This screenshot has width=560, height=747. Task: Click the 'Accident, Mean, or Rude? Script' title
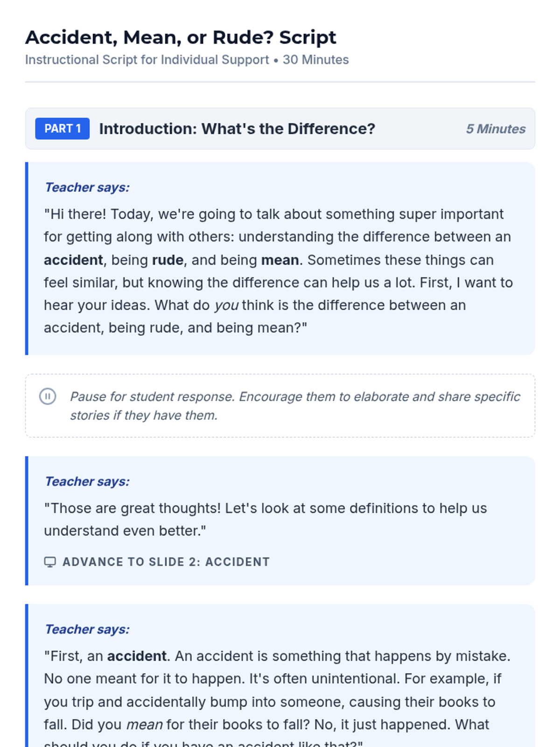(181, 37)
